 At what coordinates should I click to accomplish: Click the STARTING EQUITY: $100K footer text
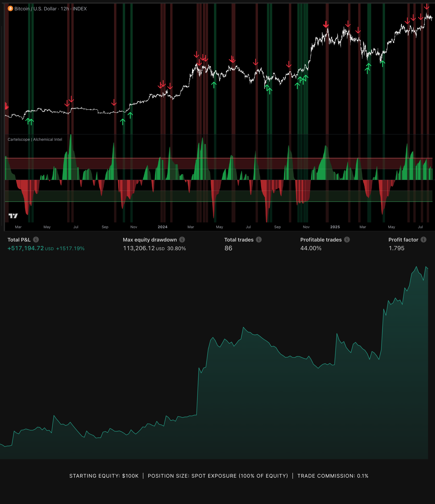(x=104, y=476)
